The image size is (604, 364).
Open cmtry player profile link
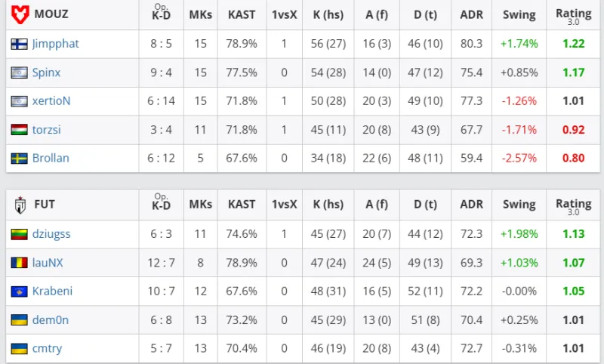pos(47,349)
